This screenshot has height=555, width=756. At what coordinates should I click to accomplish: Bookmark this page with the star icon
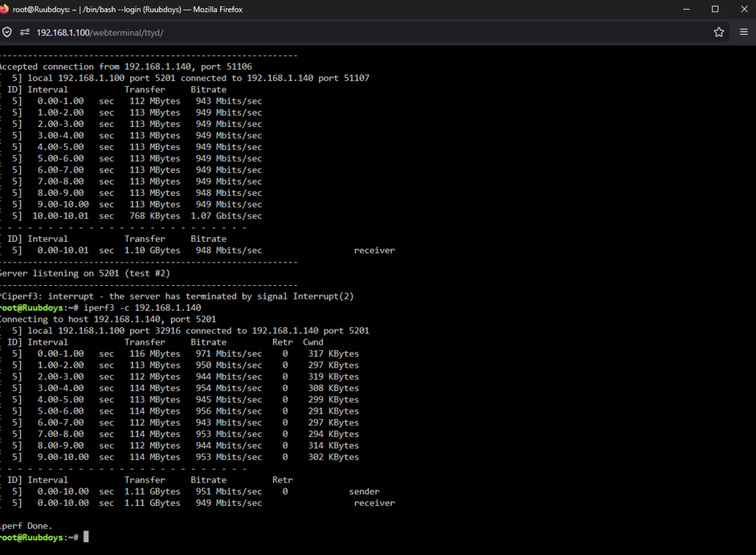pos(719,33)
